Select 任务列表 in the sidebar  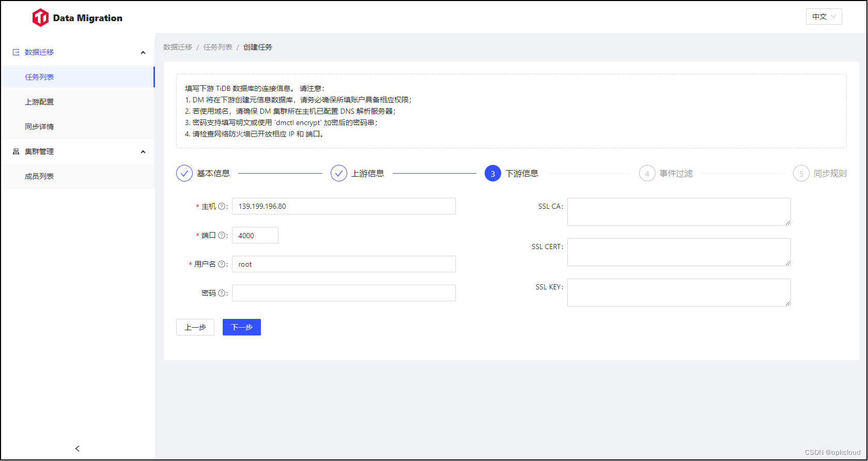[x=78, y=77]
